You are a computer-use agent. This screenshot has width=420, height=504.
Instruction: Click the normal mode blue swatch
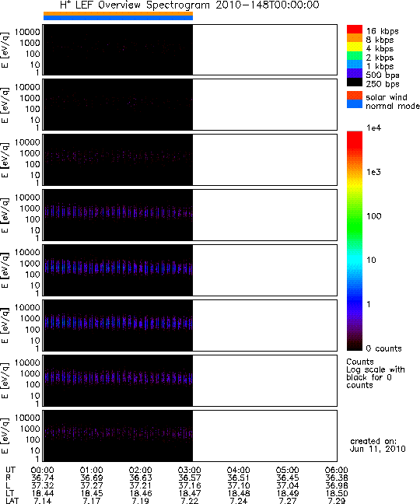[x=355, y=103]
